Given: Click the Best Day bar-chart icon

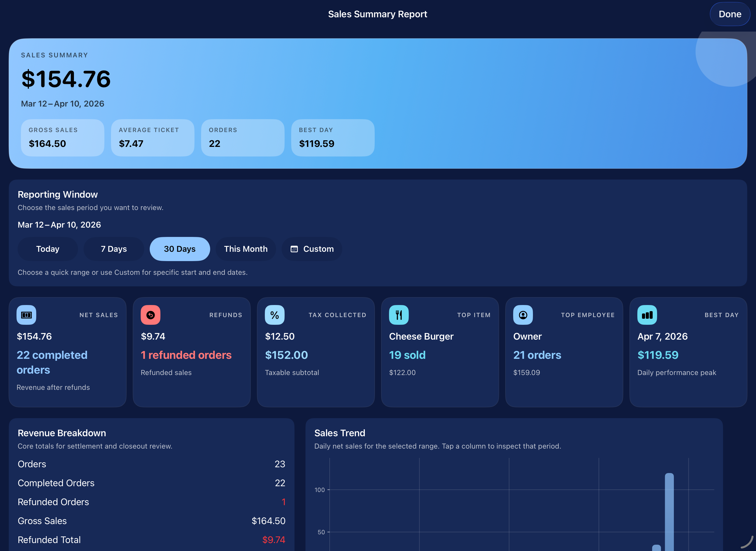Looking at the screenshot, I should pyautogui.click(x=647, y=315).
